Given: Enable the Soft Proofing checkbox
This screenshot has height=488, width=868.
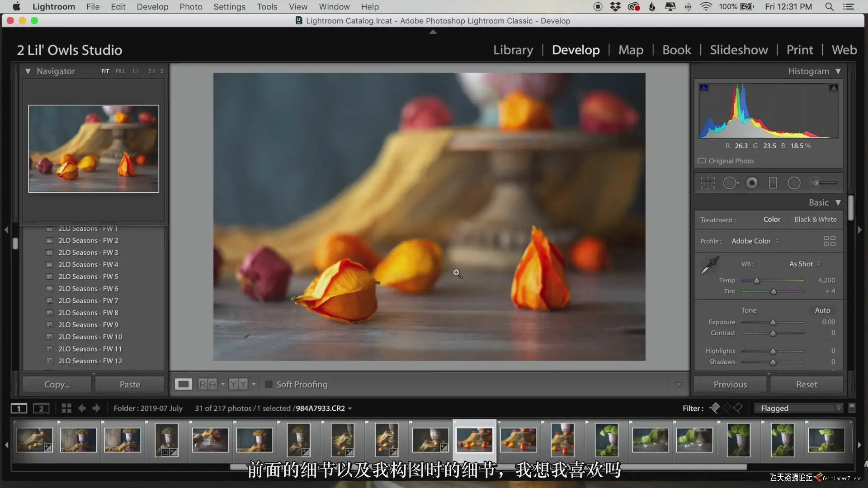Looking at the screenshot, I should point(269,385).
